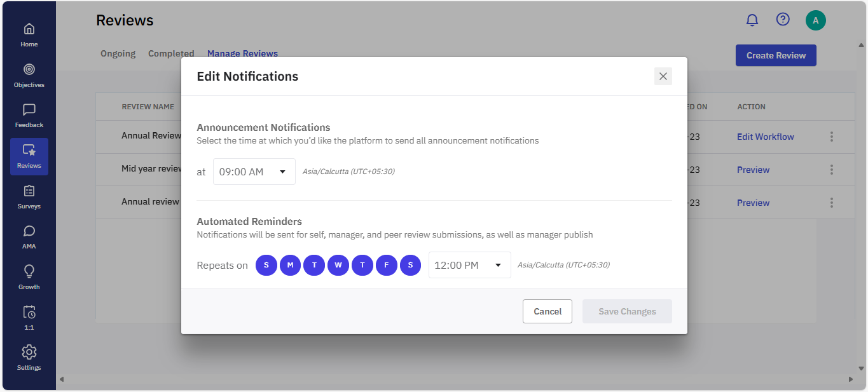Click the Edit Workflow link
Screen dimensions: 868x392
(x=765, y=137)
